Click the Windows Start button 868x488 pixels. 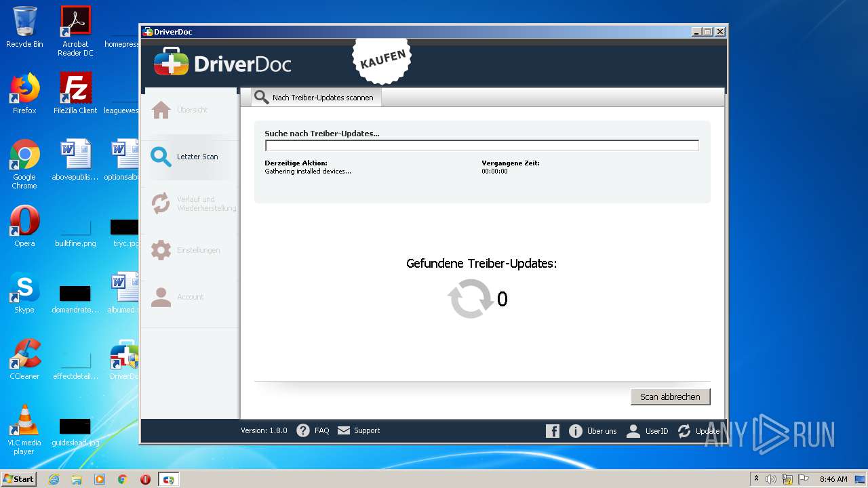(18, 479)
